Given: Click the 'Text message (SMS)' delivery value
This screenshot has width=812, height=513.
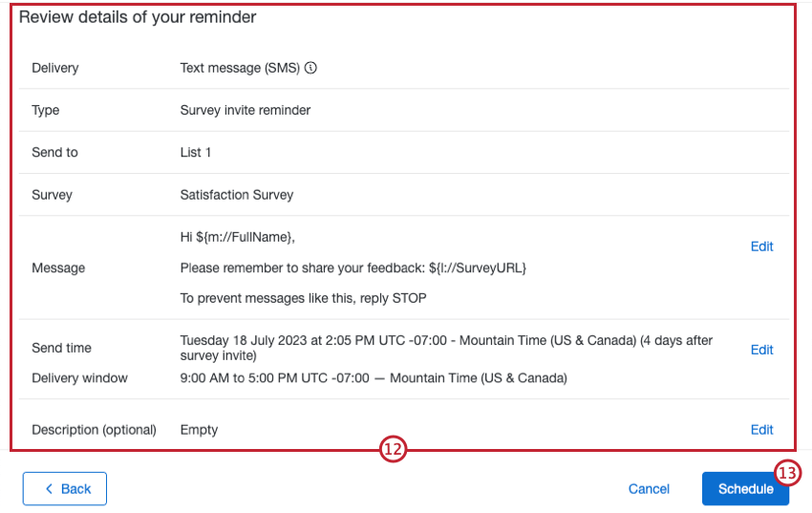Looking at the screenshot, I should point(240,69).
